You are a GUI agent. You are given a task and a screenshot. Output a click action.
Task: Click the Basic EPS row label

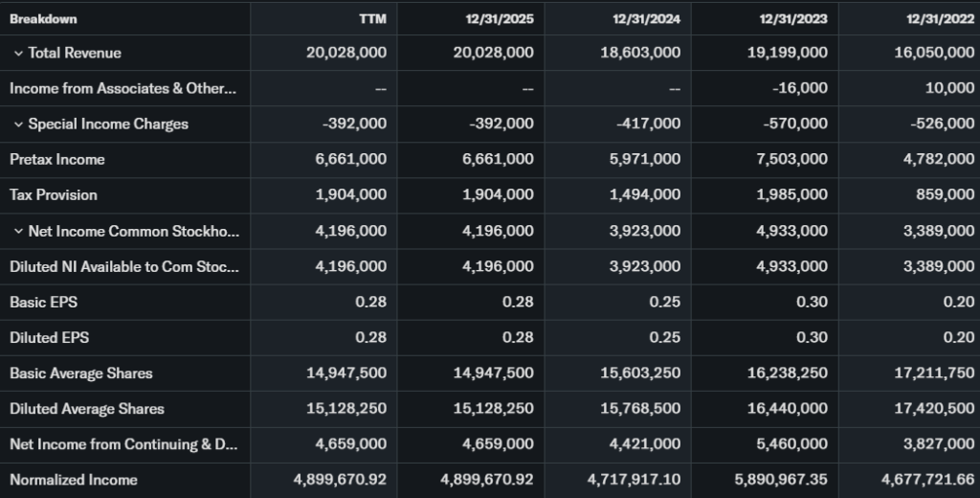44,302
